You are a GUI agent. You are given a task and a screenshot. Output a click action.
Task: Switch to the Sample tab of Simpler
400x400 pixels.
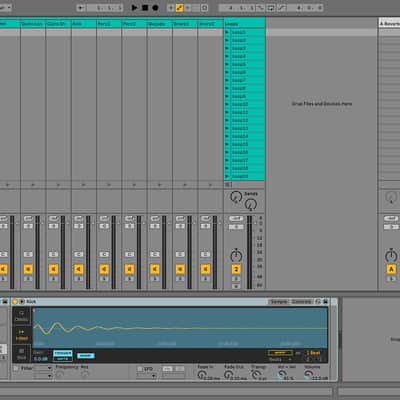point(279,302)
